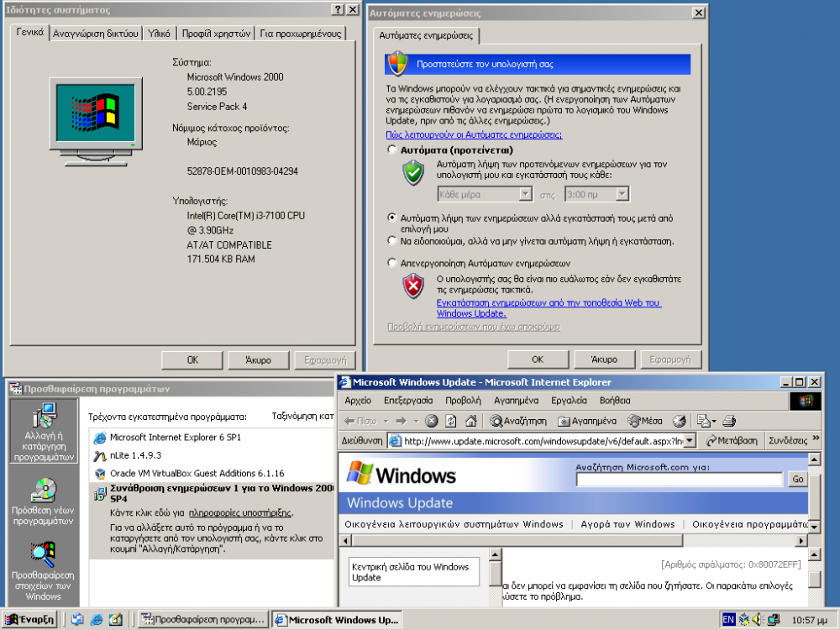Click the Print icon in IE toolbar
Viewport: 840px width, 630px height.
pos(728,421)
